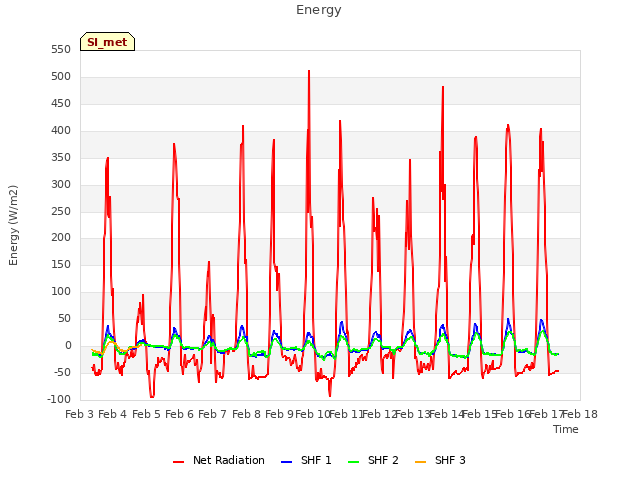Click the -50 y-axis tick label
The width and height of the screenshot is (640, 480).
point(62,372)
